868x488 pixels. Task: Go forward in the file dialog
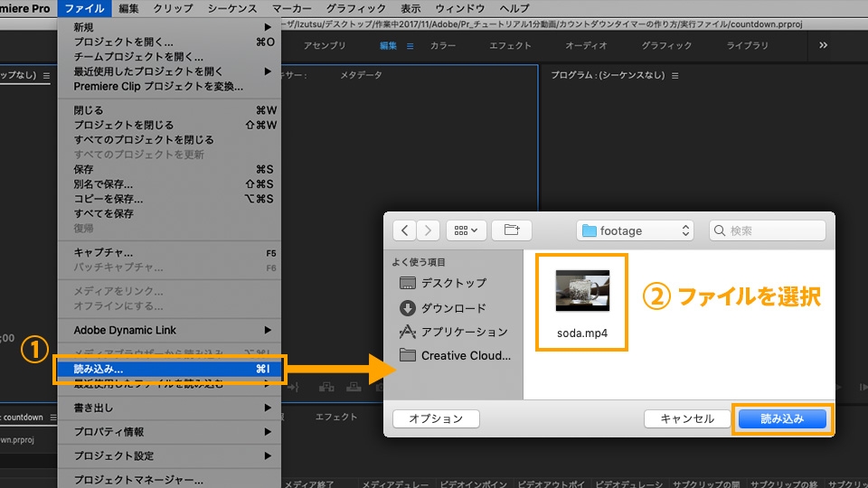click(428, 230)
